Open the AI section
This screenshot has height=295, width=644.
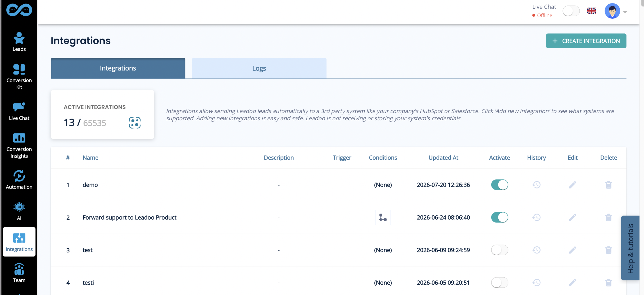tap(19, 211)
